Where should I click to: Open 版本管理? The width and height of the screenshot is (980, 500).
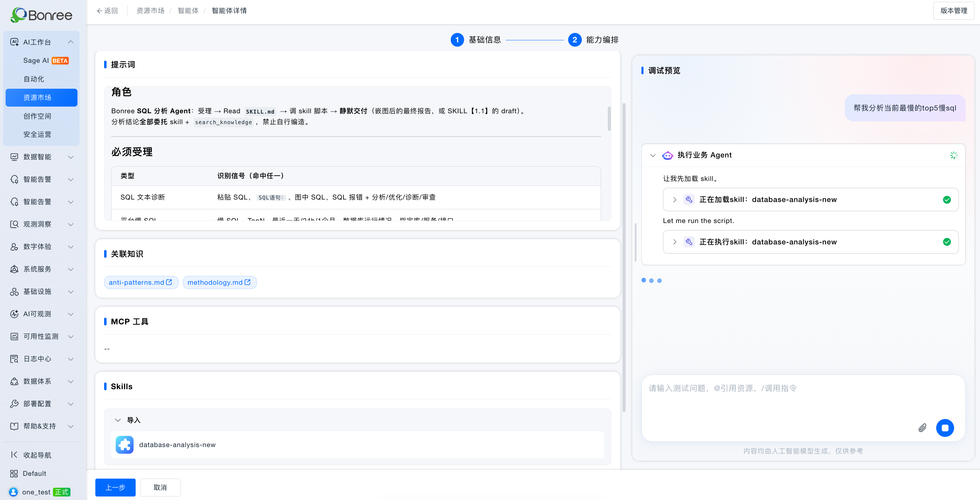(x=953, y=11)
